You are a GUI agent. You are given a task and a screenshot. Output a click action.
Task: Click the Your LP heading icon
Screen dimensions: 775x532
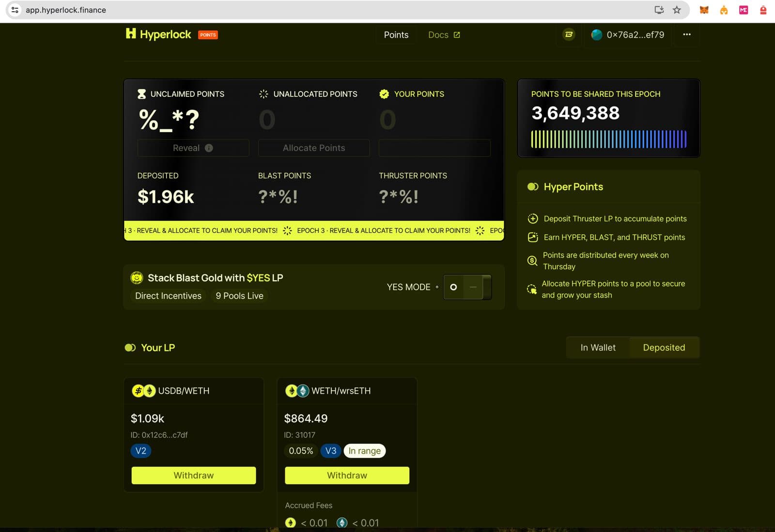130,348
